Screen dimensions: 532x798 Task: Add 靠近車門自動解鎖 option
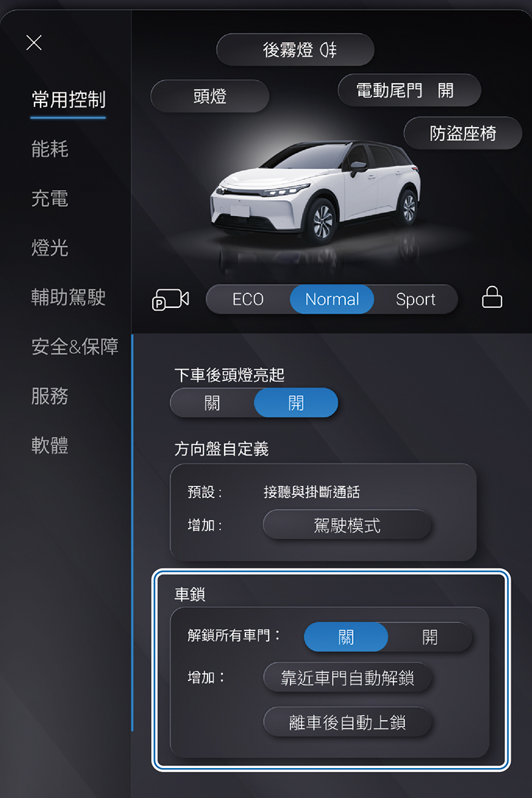348,678
